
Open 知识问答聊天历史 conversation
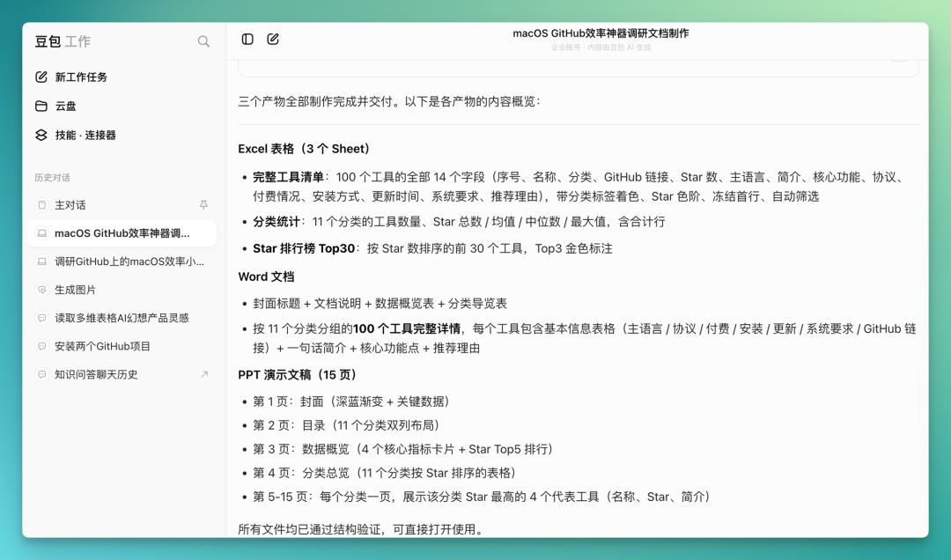[122, 374]
